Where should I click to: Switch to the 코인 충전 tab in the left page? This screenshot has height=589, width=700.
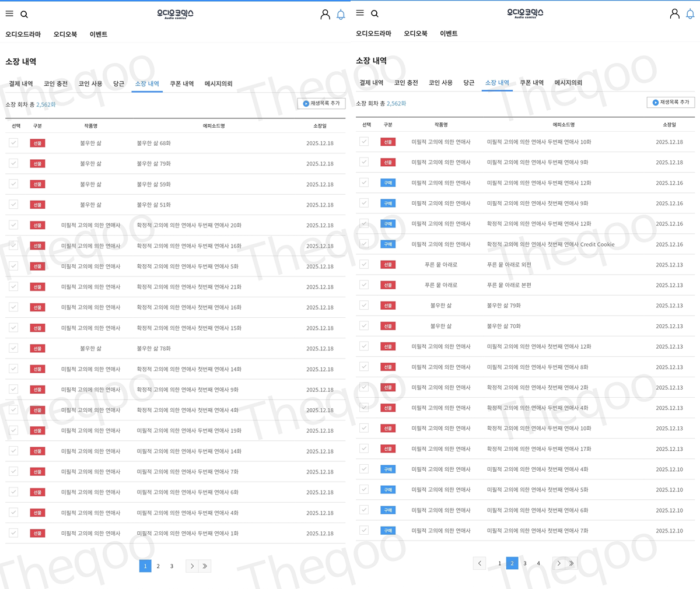click(56, 84)
